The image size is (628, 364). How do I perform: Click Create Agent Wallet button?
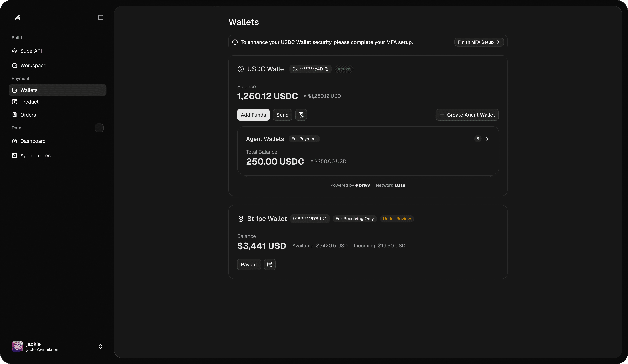click(467, 115)
